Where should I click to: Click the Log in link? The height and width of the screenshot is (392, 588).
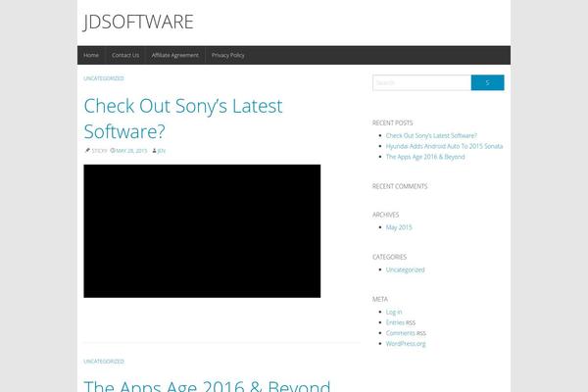coord(394,312)
